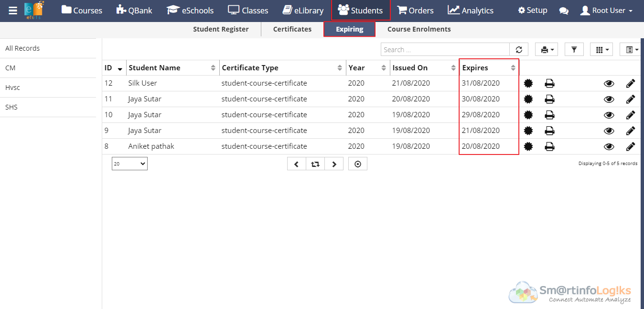This screenshot has height=309, width=644.
Task: Open the Setup menu
Action: [533, 11]
